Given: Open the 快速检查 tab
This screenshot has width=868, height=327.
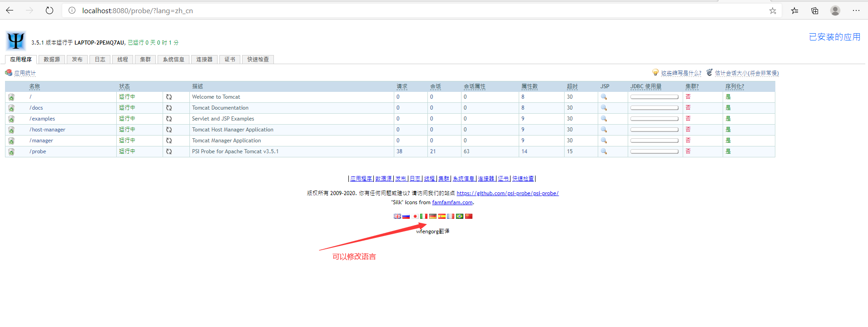Looking at the screenshot, I should pos(258,60).
